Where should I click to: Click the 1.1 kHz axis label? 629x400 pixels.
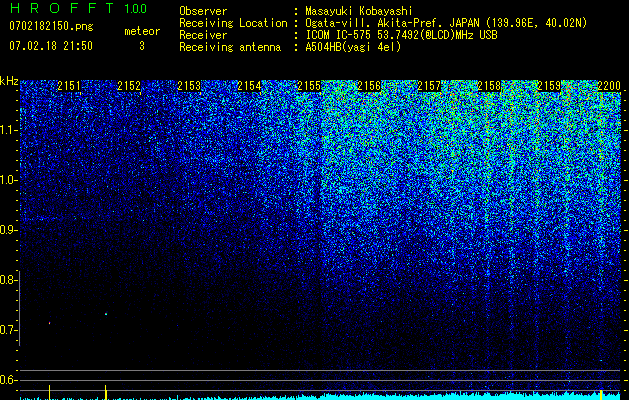click(x=7, y=130)
